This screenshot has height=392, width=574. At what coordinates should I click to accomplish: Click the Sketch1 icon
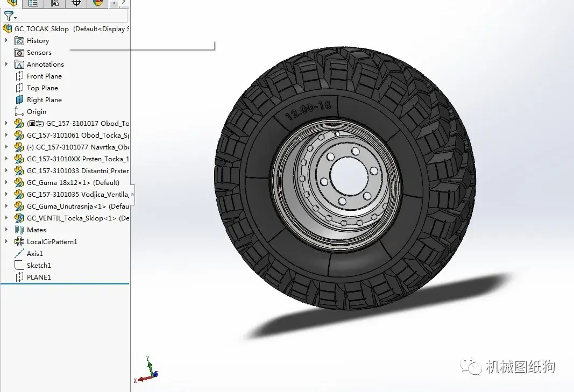tap(19, 265)
